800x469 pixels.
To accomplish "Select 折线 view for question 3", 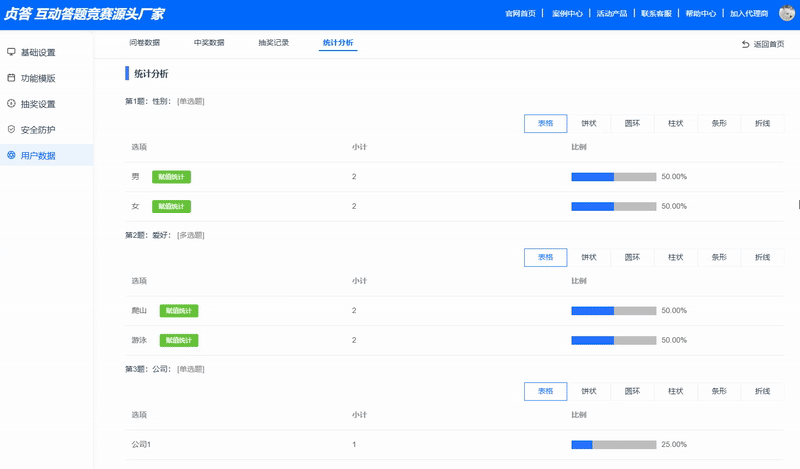I will click(x=762, y=391).
